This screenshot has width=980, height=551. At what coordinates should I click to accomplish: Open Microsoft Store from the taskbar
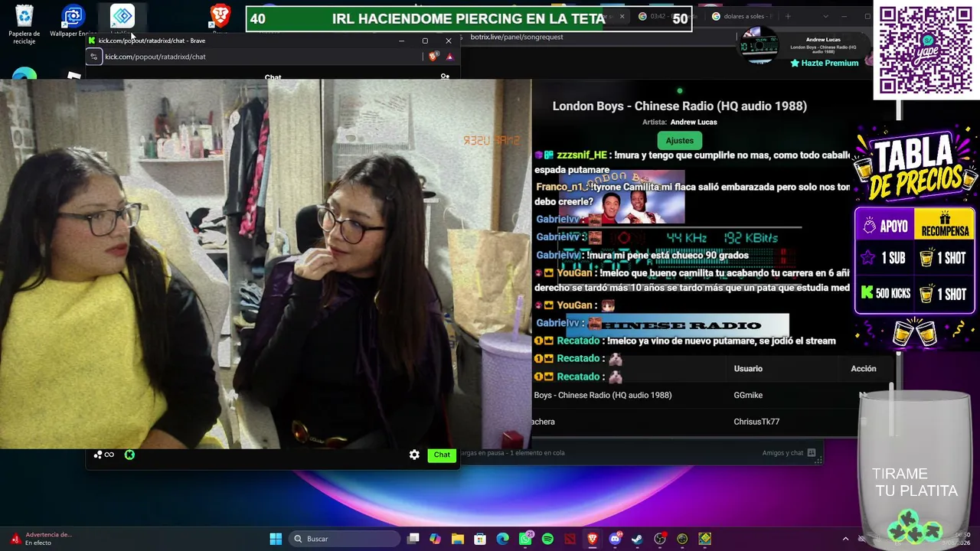480,539
